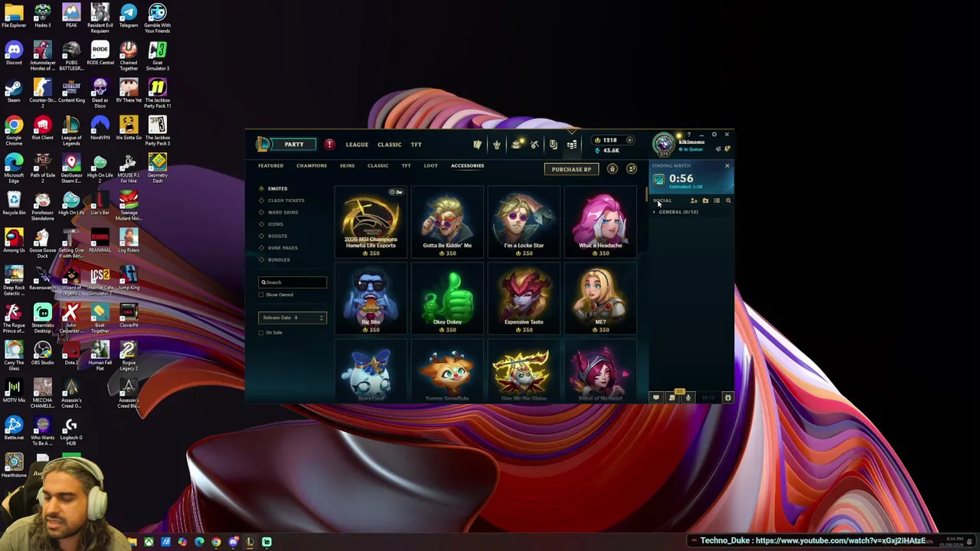Select Icons category in the sidebar

click(275, 224)
